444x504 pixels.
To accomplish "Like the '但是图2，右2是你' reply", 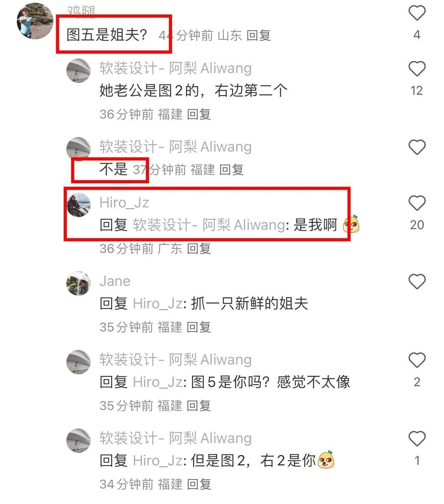I will point(417,439).
